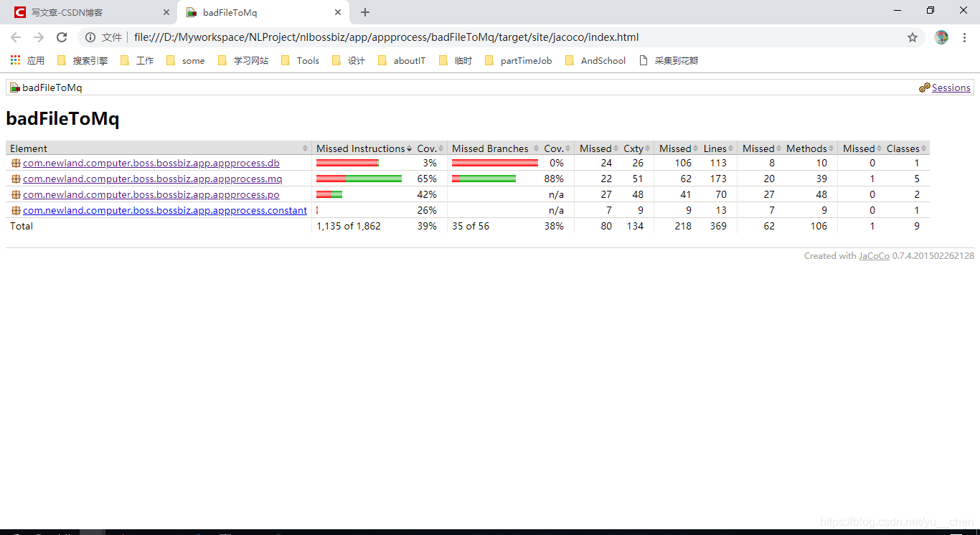Open the Sessions link
980x535 pixels.
point(951,87)
